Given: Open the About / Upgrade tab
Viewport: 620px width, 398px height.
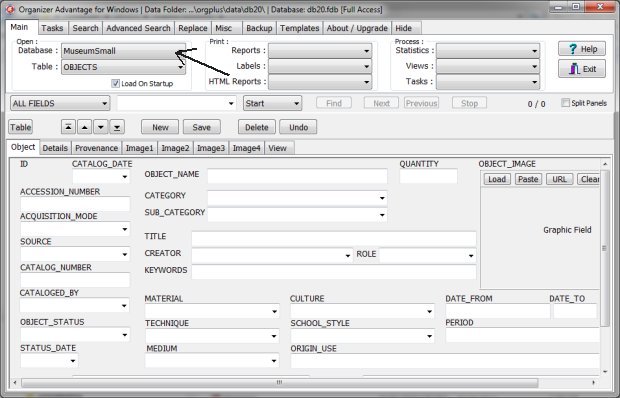Looking at the screenshot, I should (x=357, y=28).
